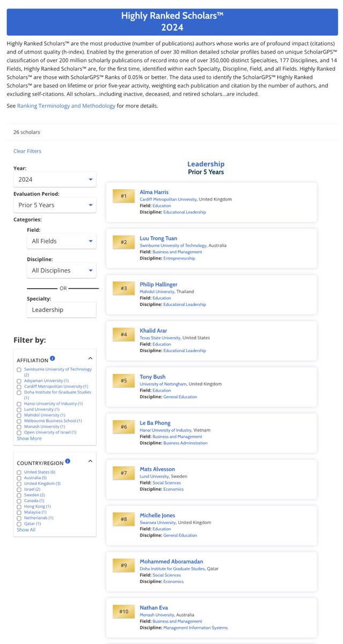This screenshot has height=644, width=343.
Task: Click the #3 gold rank badge
Action: click(124, 288)
